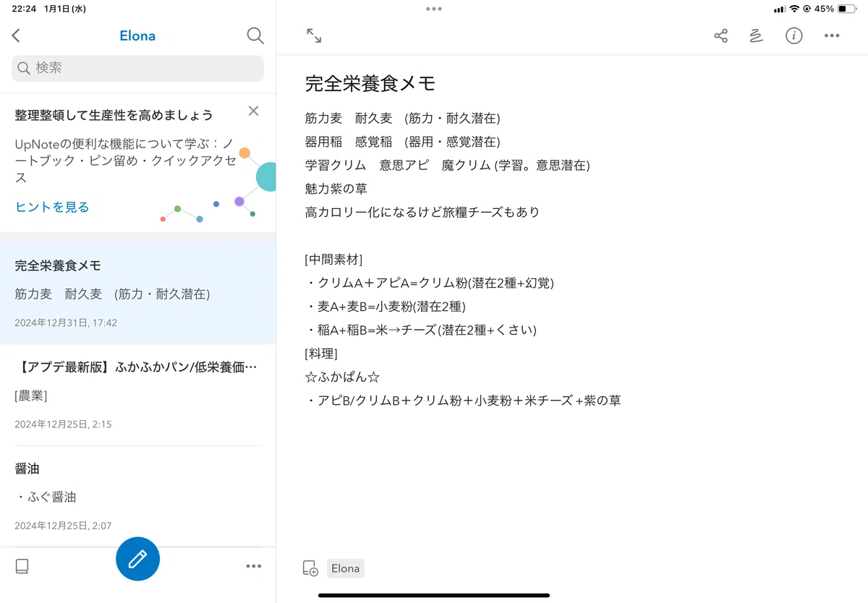Click the ・ふぐ醤油 preview text
Viewport: 868px width, 603px height.
click(46, 497)
